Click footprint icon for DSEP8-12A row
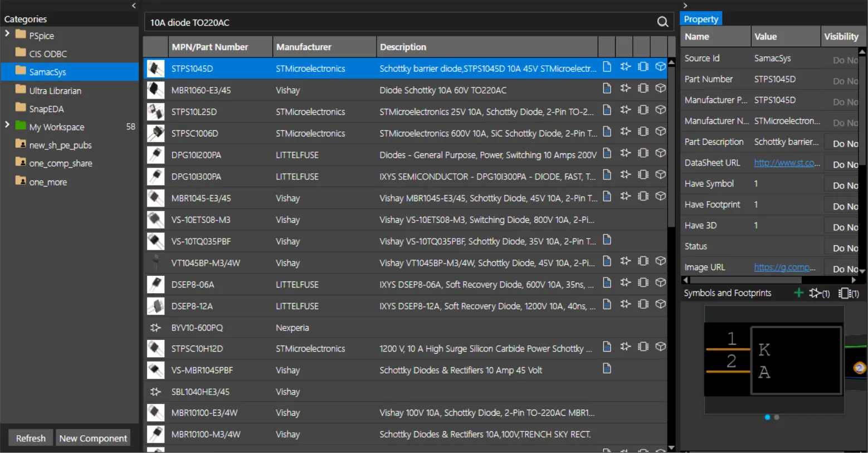 [x=643, y=304]
